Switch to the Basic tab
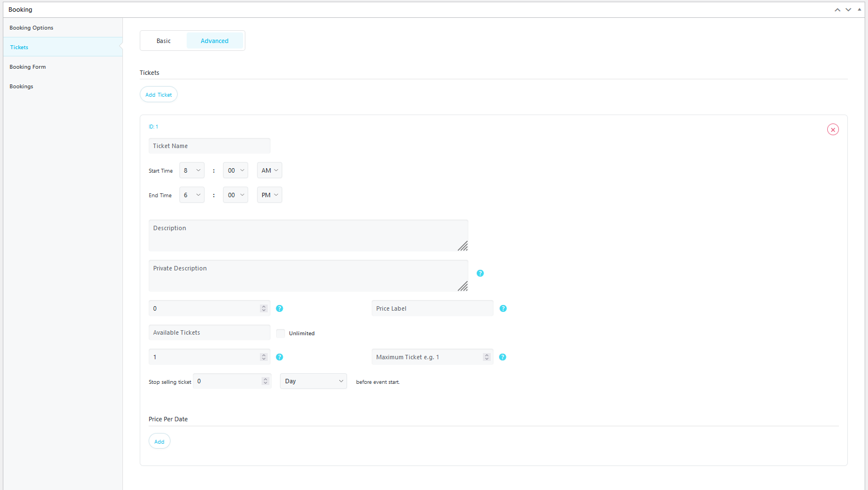 tap(164, 41)
